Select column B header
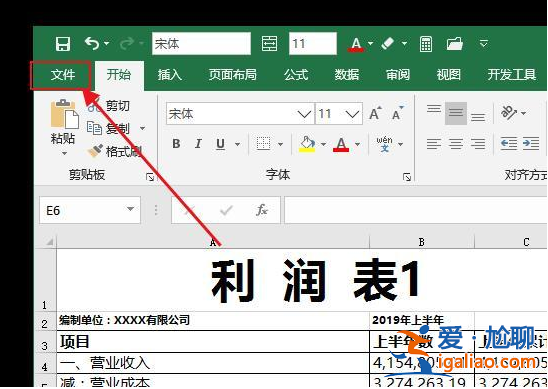Viewport: 548px width, 389px height. [421, 242]
